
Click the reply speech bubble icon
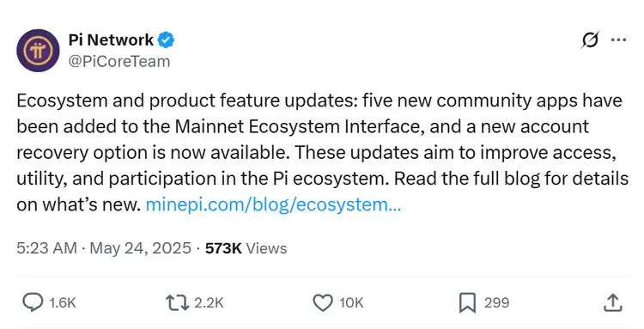(x=33, y=302)
